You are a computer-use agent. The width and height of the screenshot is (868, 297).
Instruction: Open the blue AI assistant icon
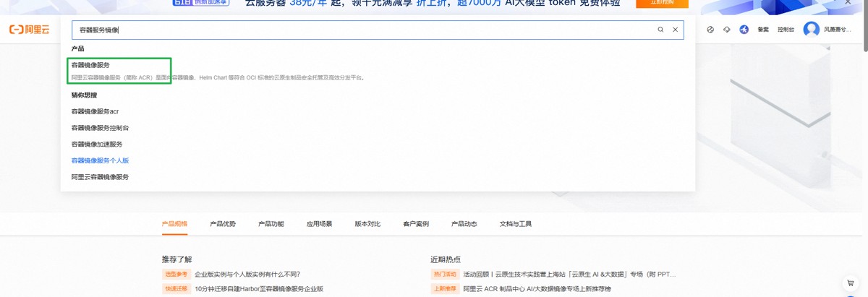click(x=744, y=30)
